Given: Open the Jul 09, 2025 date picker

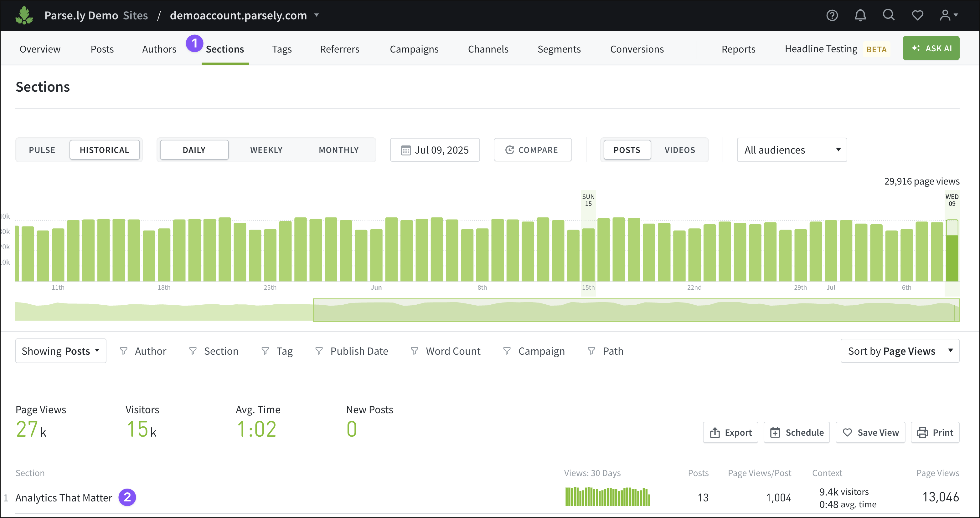Looking at the screenshot, I should coord(435,150).
